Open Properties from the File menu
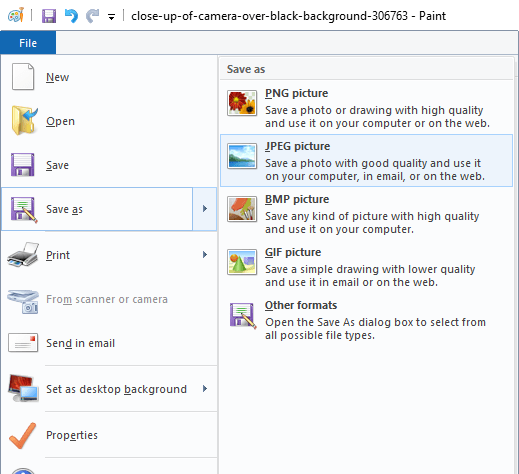Image resolution: width=519 pixels, height=474 pixels. (x=109, y=435)
